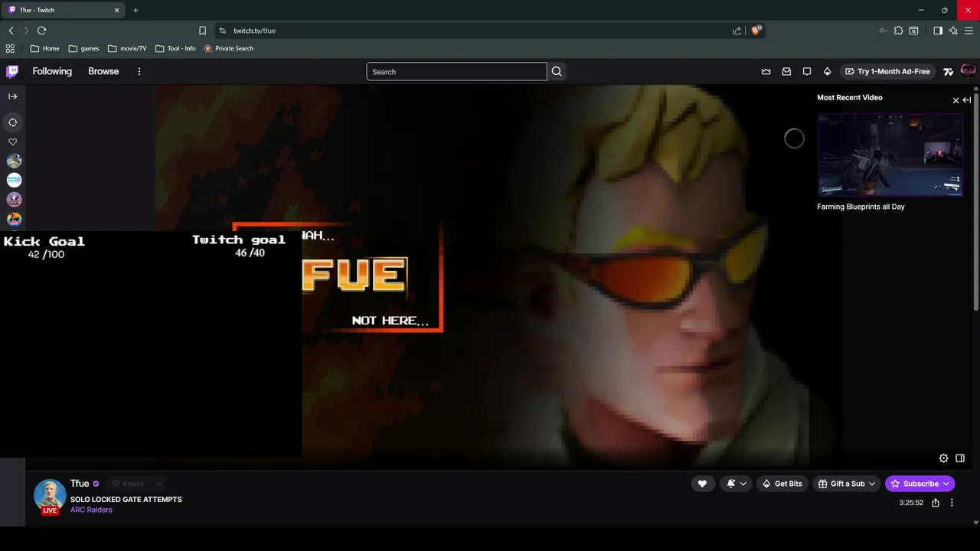
Task: Open Tfue channel avatar with LIVE badge
Action: coord(50,496)
